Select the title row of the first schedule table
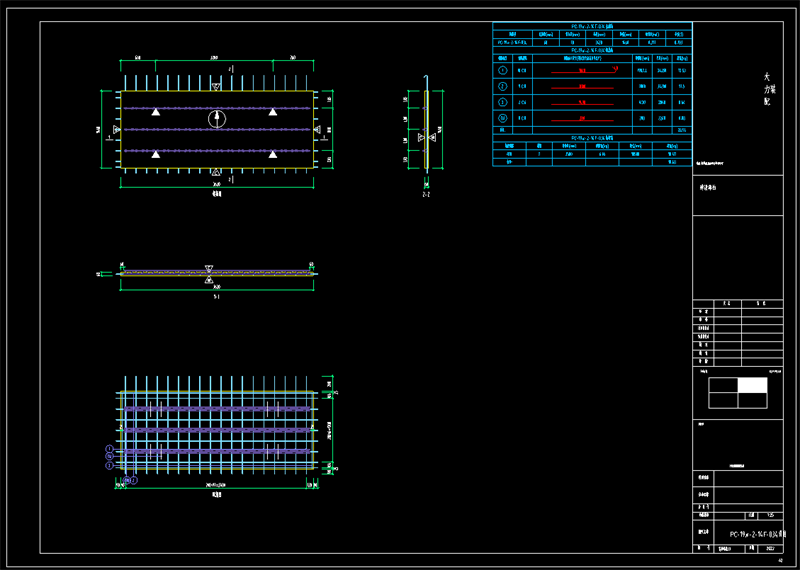 coord(592,26)
